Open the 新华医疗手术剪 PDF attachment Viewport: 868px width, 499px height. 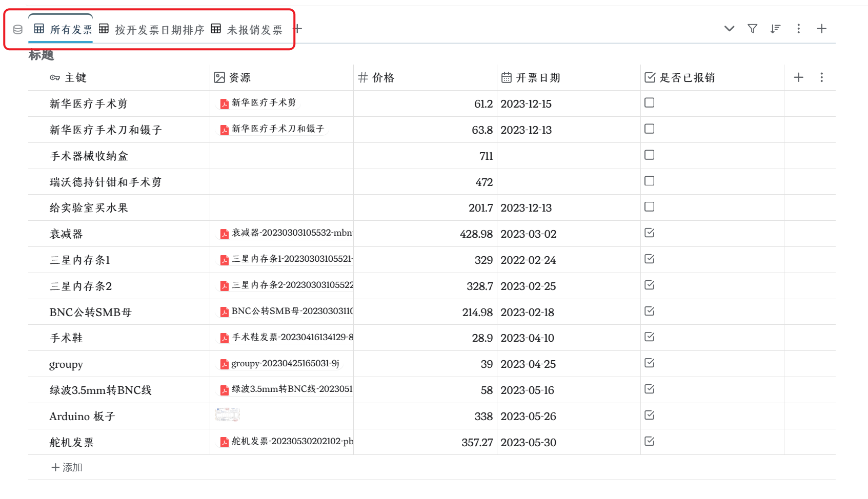258,103
